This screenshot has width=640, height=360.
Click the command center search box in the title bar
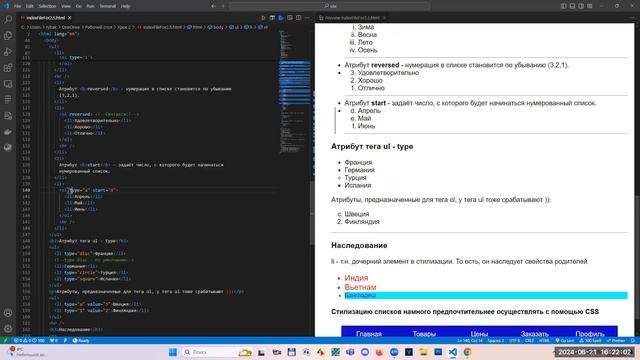tap(329, 6)
